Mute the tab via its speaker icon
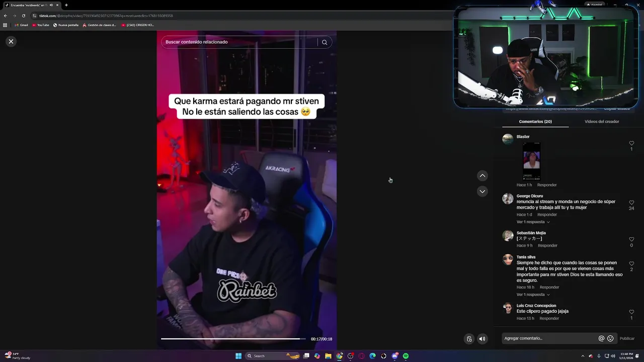The image size is (644, 362). point(51,5)
